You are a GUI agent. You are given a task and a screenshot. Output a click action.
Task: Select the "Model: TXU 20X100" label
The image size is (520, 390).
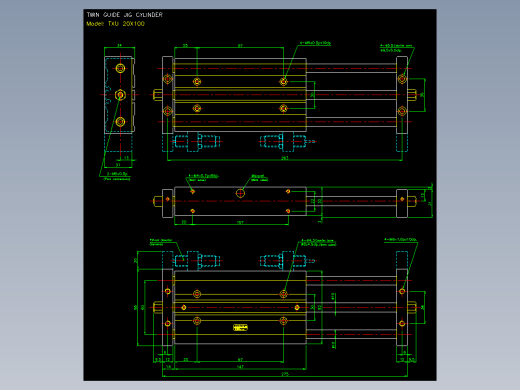click(x=115, y=24)
